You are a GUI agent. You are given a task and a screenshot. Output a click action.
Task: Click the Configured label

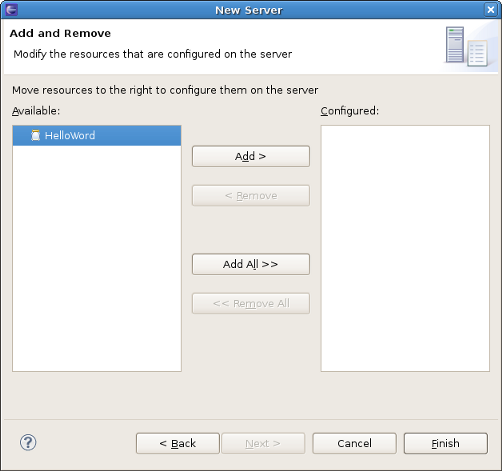350,111
